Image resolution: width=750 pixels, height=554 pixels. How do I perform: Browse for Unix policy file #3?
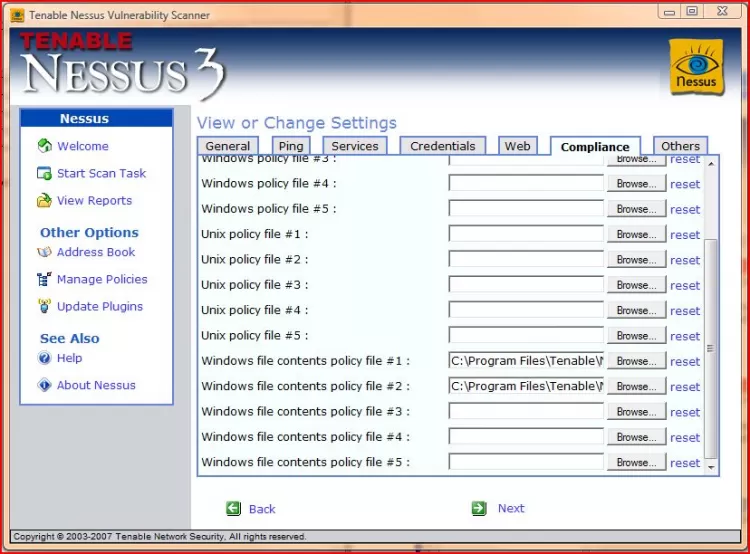(x=636, y=285)
